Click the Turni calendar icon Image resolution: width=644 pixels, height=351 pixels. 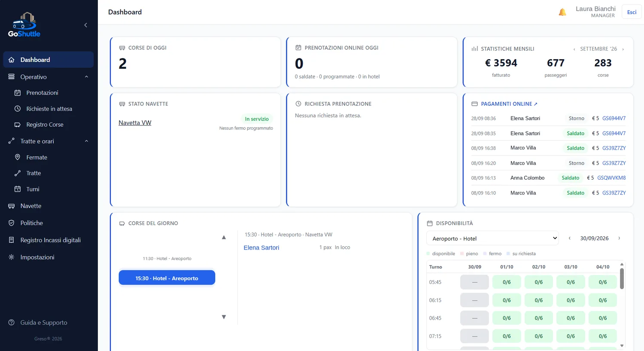[x=18, y=189]
